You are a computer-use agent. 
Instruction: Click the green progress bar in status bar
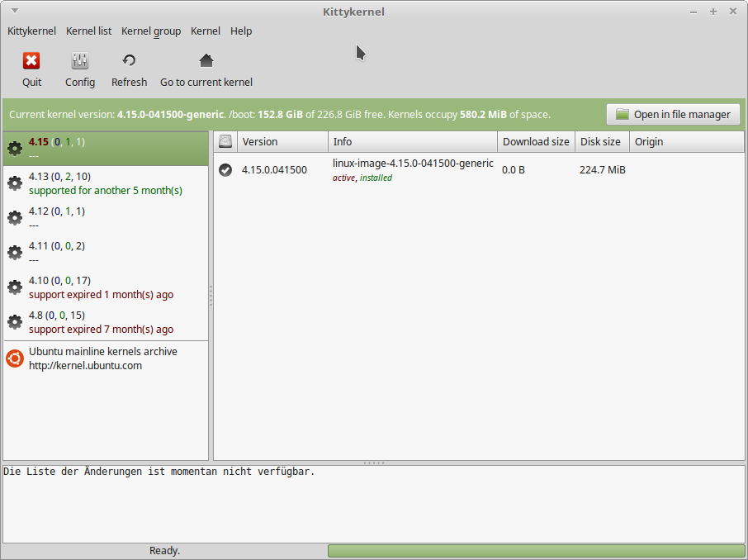coord(536,551)
